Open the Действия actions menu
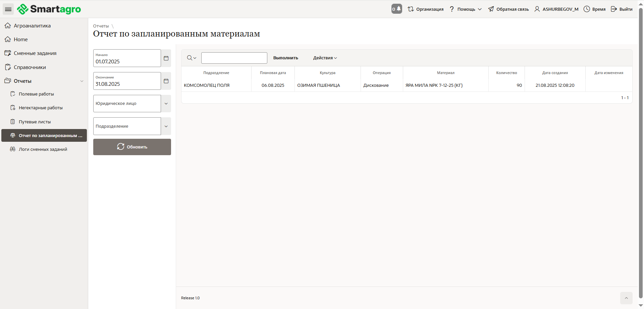Viewport: 644px width, 309px height. click(325, 58)
